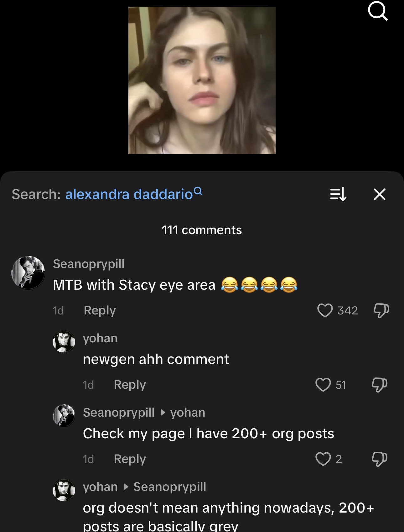This screenshot has width=404, height=532.
Task: Tap the video thumbnail of the woman
Action: click(202, 81)
